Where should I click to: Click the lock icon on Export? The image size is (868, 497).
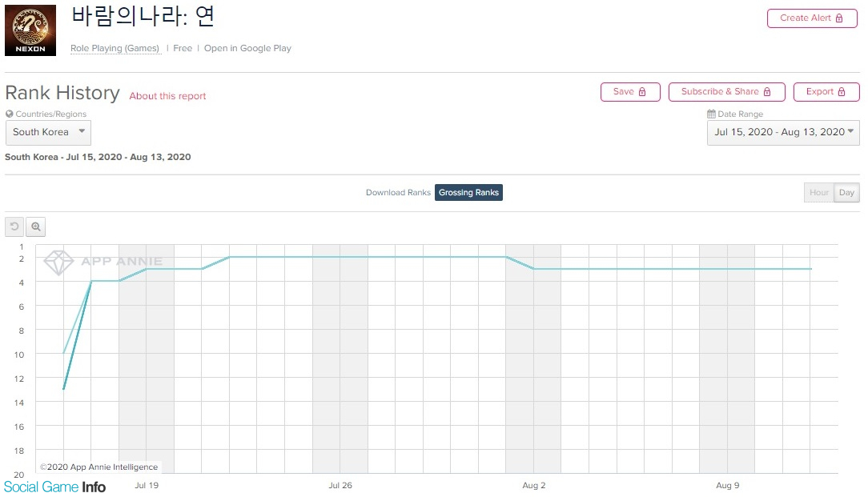(842, 92)
